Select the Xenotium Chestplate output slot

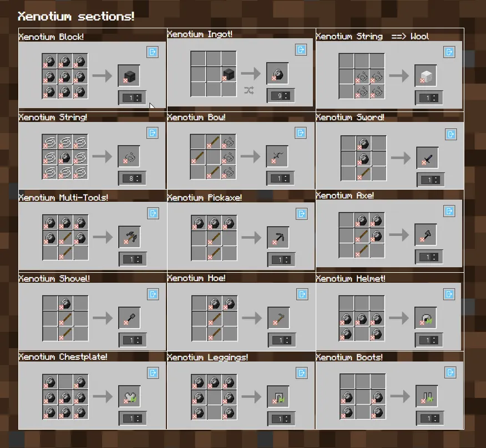tap(130, 396)
